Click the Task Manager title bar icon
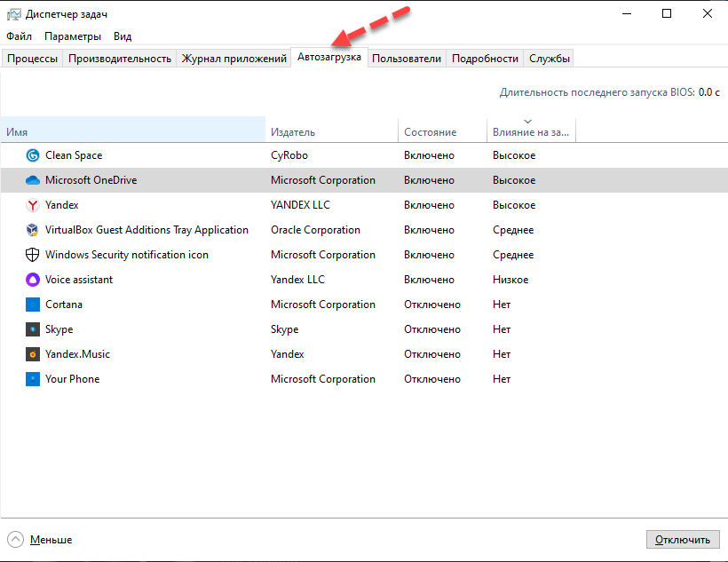The image size is (728, 562). (13, 14)
